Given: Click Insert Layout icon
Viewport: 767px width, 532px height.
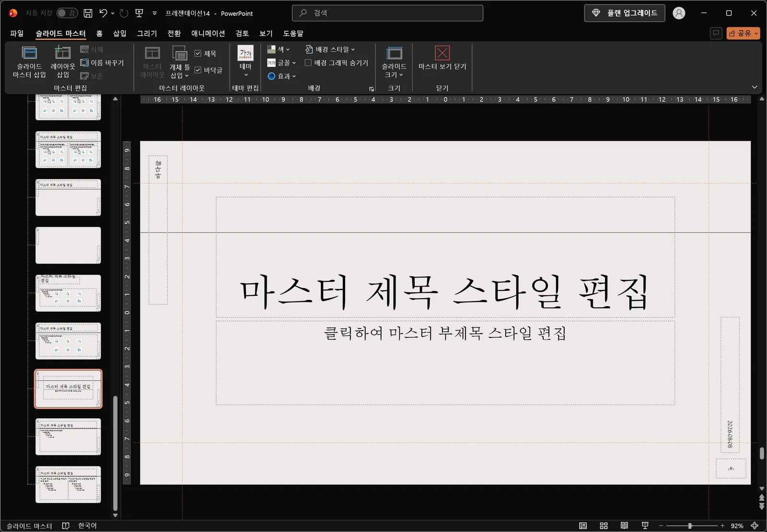Looking at the screenshot, I should point(62,53).
